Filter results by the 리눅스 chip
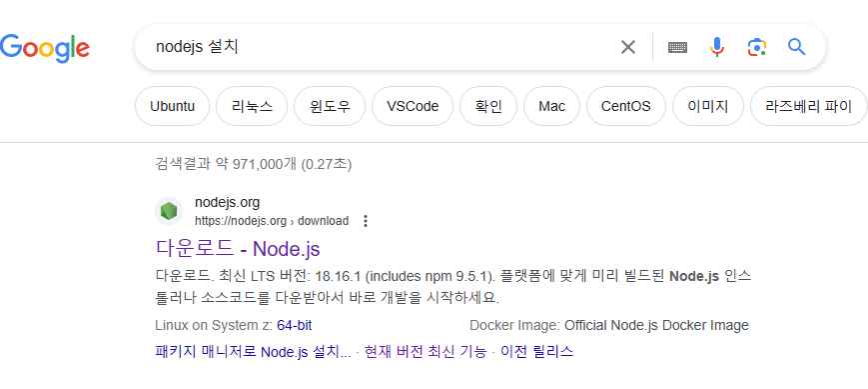Screen dimensions: 868x389 252,106
